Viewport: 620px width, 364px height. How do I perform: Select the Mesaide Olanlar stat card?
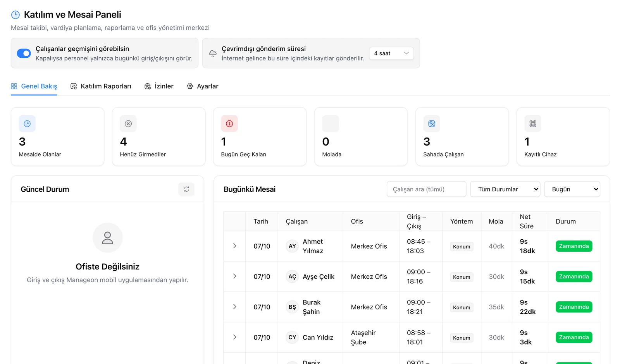tap(58, 137)
